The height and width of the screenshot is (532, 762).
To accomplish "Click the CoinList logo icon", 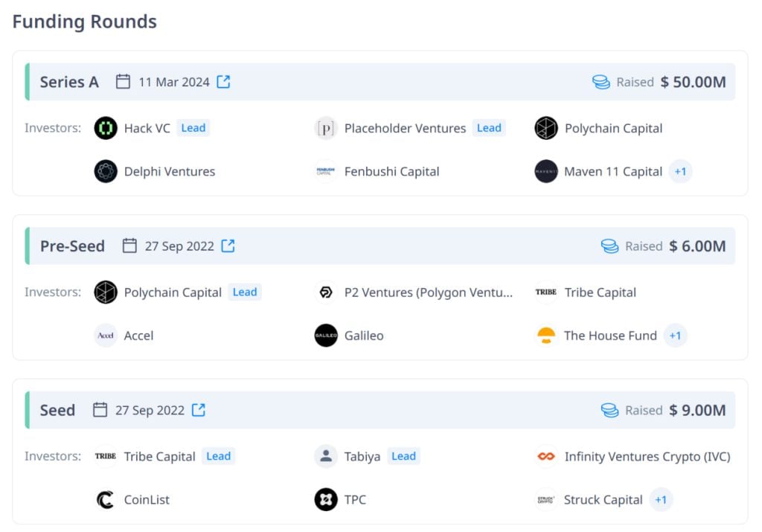I will point(106,500).
